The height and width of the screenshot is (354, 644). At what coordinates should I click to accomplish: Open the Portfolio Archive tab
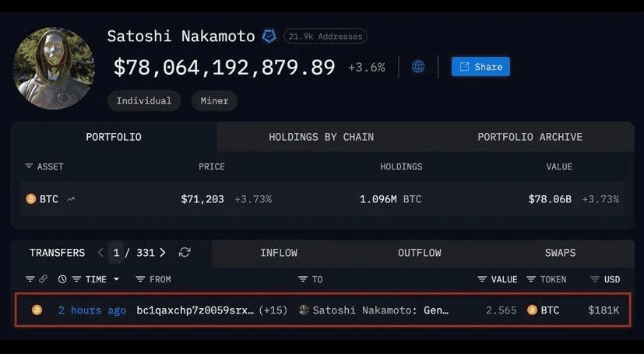(x=530, y=137)
